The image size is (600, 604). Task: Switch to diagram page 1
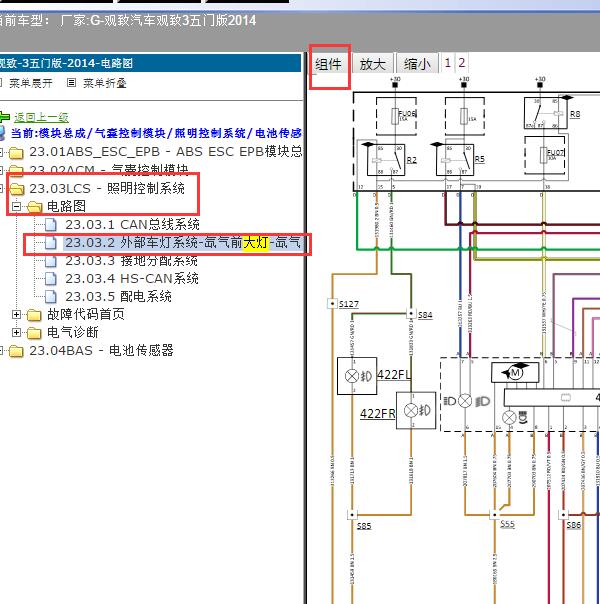pos(447,63)
